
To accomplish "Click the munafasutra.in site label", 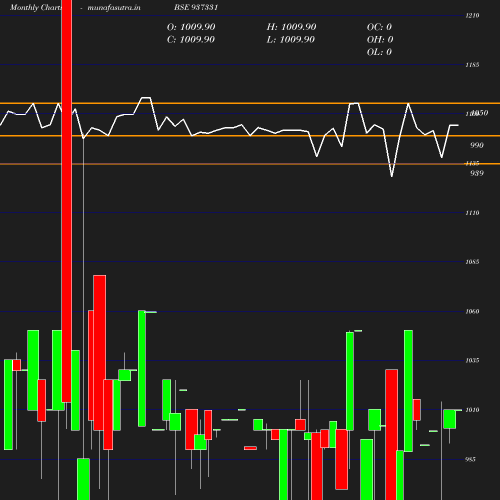I will 114,7.
